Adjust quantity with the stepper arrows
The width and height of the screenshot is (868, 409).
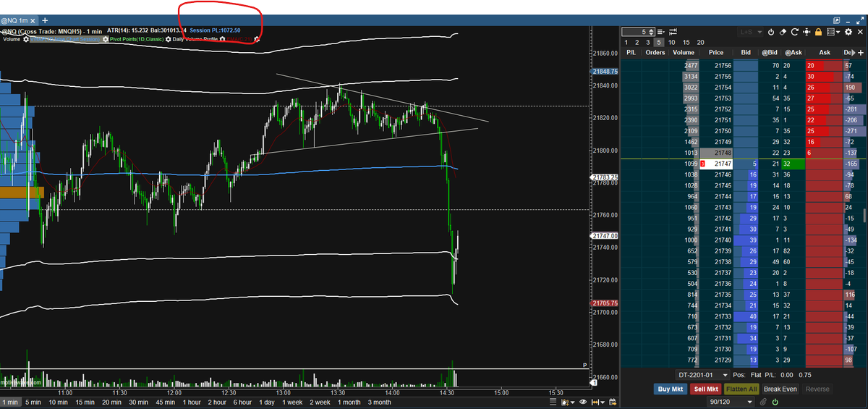(652, 32)
